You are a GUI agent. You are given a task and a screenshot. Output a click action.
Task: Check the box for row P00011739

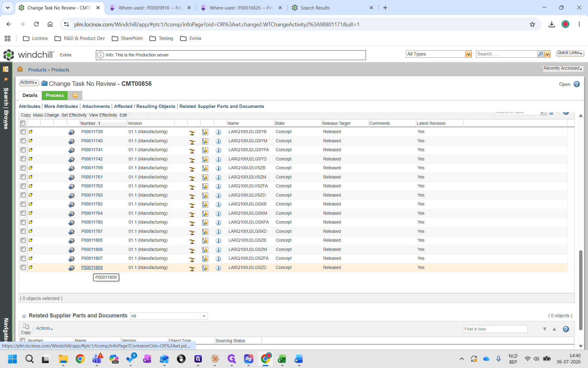(x=23, y=132)
